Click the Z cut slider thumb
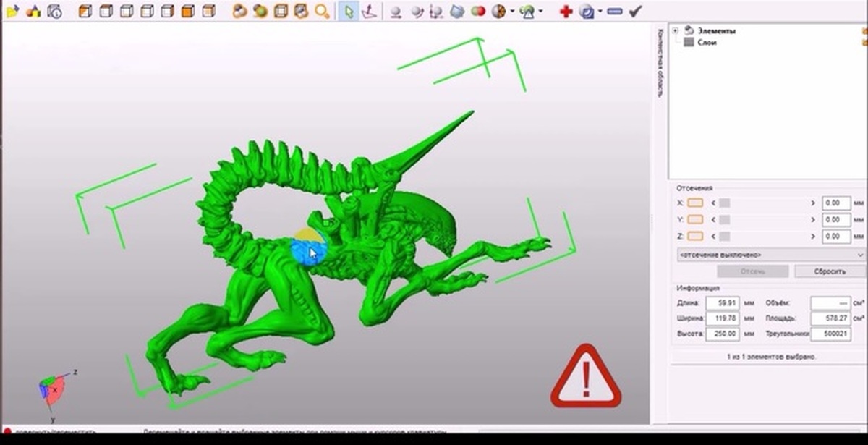Image resolution: width=868 pixels, height=445 pixels. (x=724, y=236)
